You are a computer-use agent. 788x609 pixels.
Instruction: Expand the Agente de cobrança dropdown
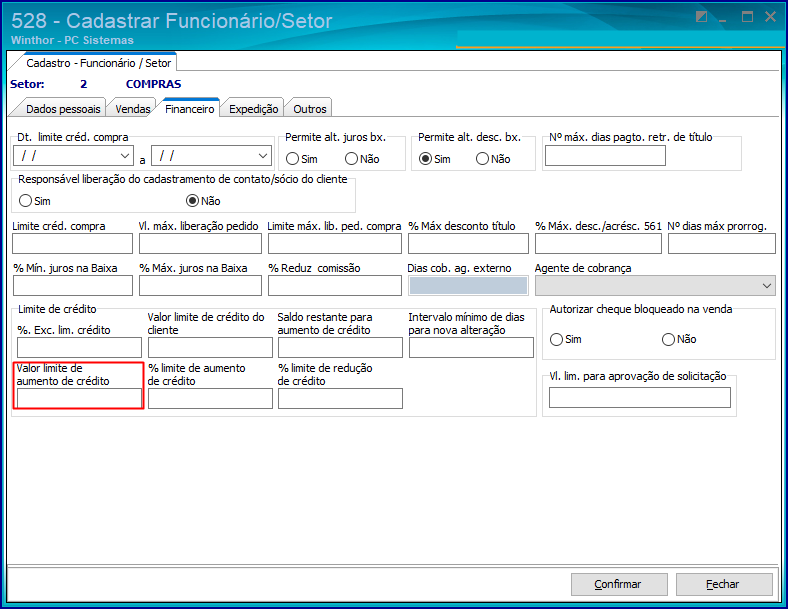click(x=767, y=286)
